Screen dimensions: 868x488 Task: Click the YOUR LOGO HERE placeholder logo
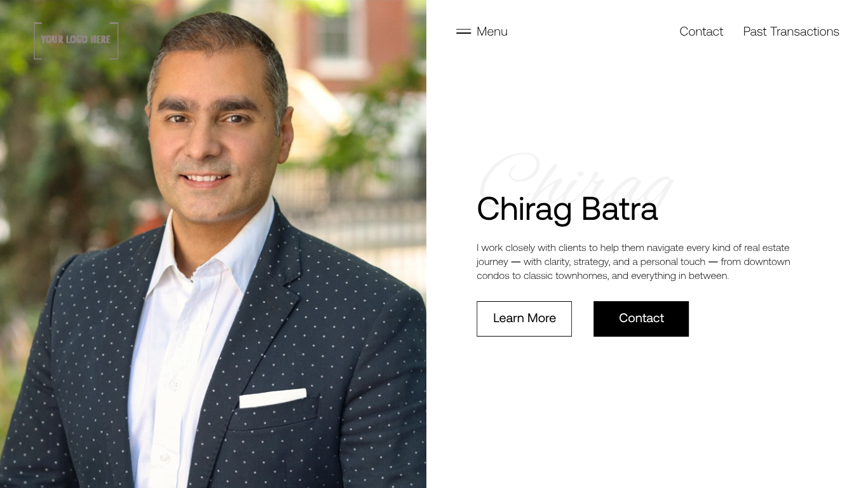76,41
